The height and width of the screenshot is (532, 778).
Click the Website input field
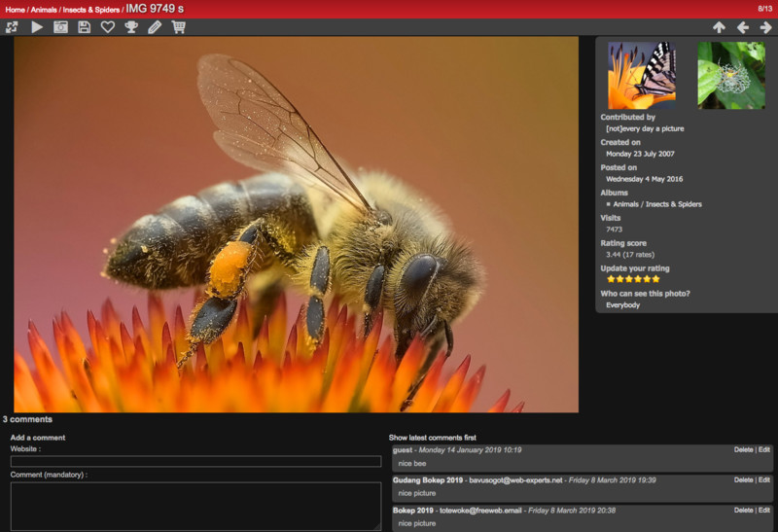(195, 461)
